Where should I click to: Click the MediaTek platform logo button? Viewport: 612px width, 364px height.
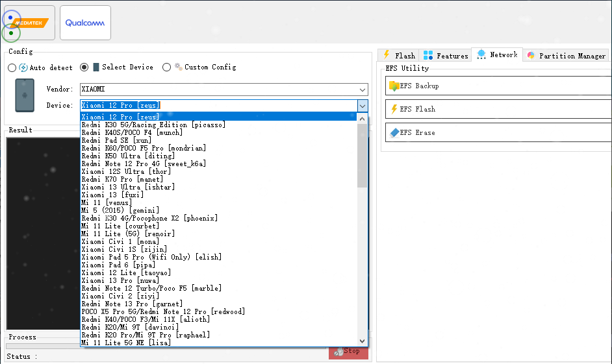(x=29, y=23)
